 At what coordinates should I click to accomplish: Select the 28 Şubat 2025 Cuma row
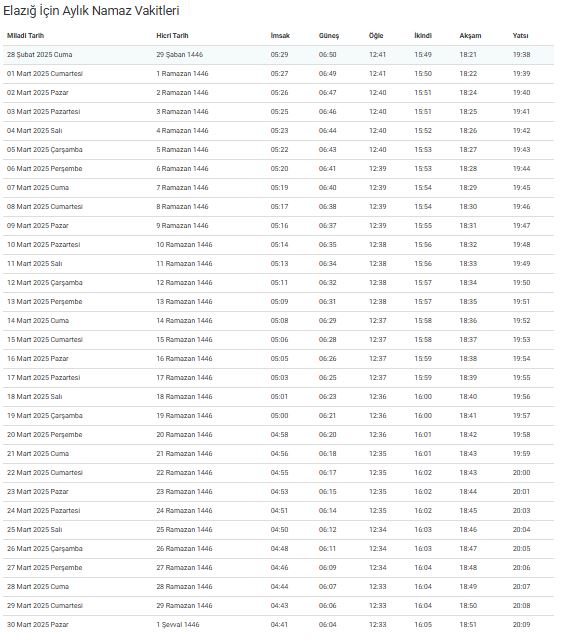click(x=278, y=55)
